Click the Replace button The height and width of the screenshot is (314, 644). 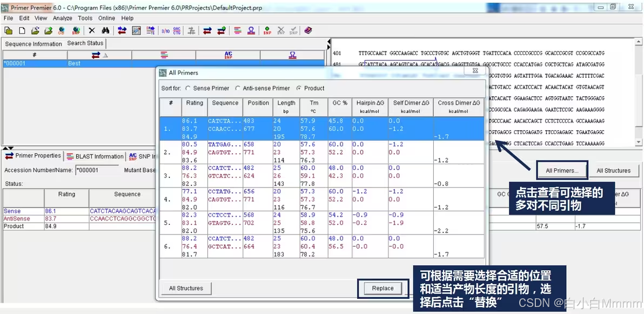click(383, 289)
